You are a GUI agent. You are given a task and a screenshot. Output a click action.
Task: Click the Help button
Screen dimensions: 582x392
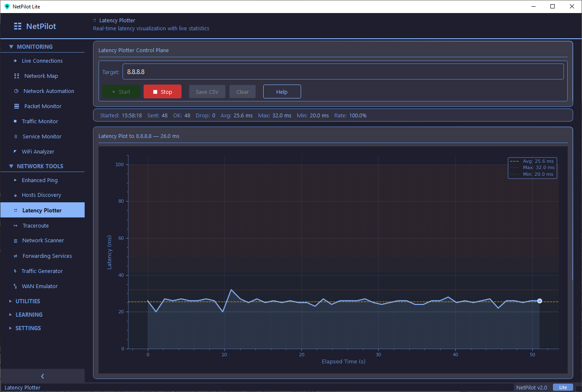click(282, 91)
